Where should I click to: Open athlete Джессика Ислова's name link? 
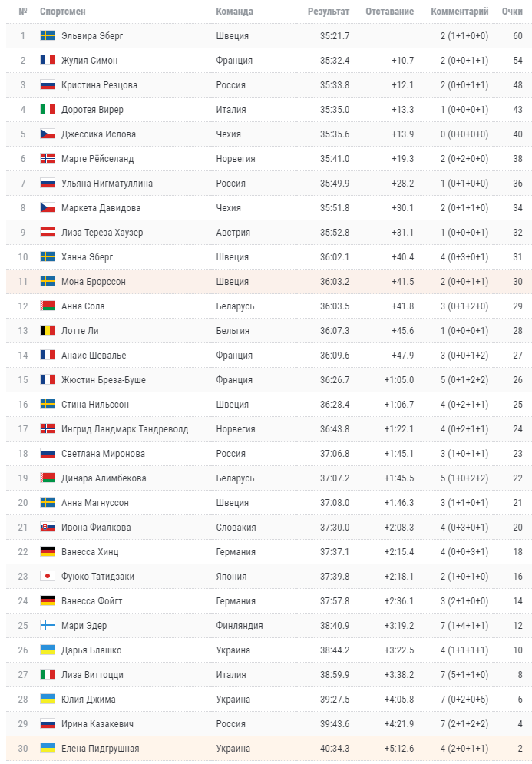click(98, 134)
